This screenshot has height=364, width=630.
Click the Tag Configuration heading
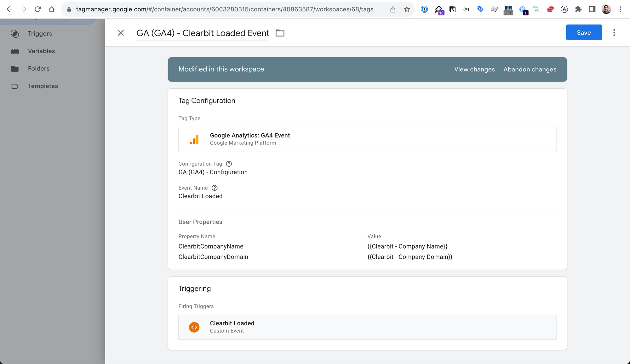[x=207, y=101]
